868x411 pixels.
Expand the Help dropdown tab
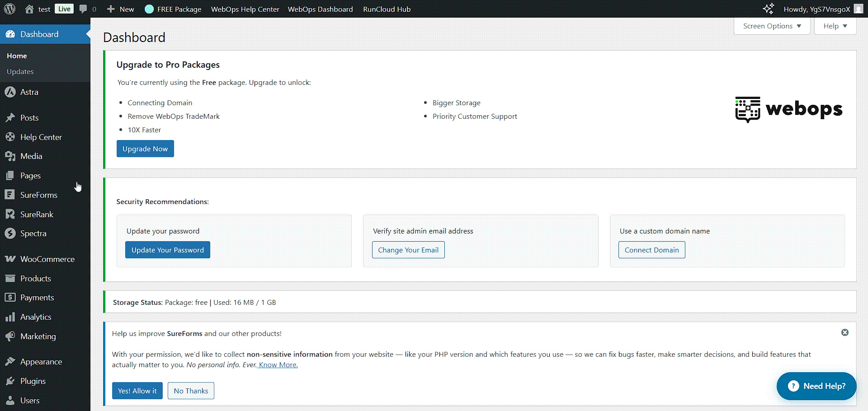pos(835,26)
